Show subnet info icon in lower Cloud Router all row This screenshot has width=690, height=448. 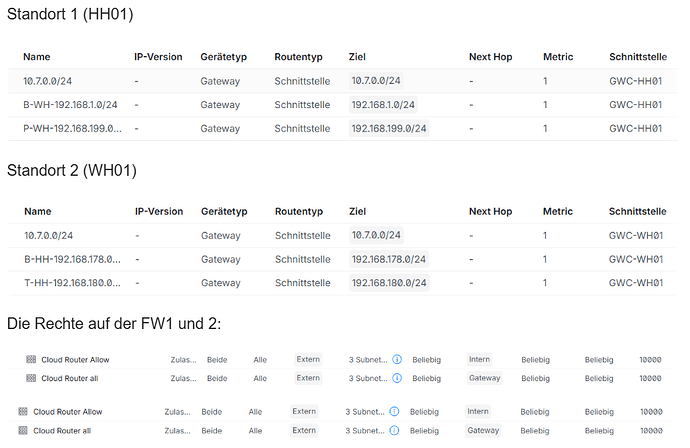tap(394, 430)
